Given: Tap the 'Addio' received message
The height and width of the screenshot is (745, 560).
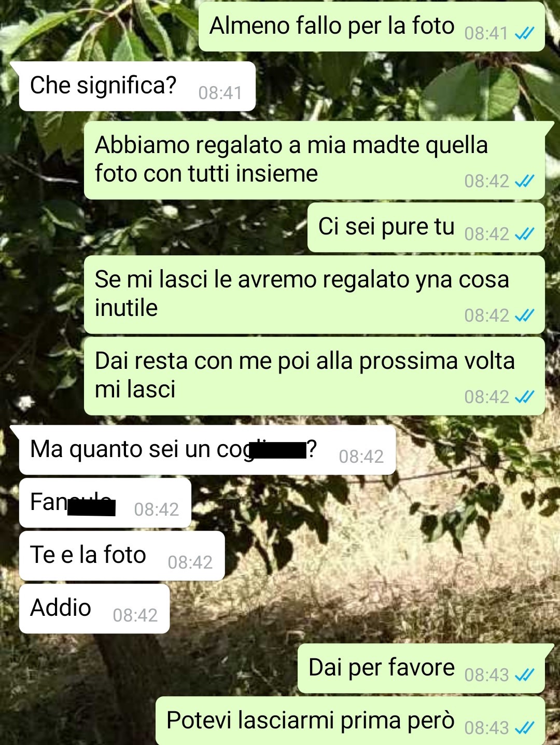Looking at the screenshot, I should point(94,609).
